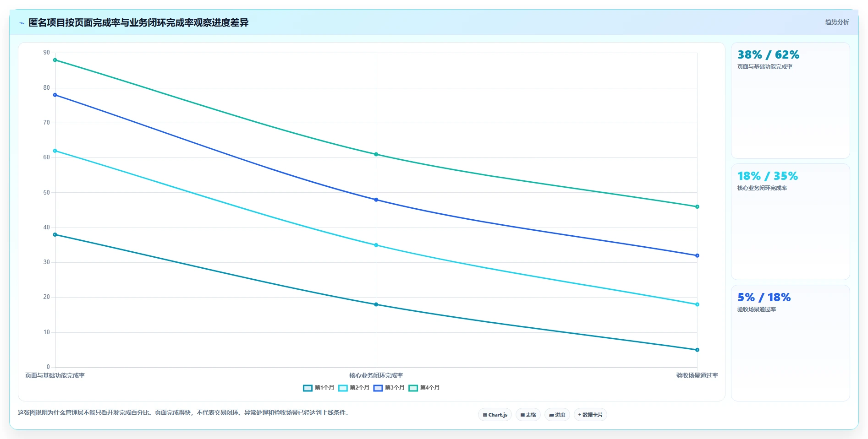
Task: Click 第3个月 point at 核心业务闭环完成率 (48)
Action: coord(376,200)
